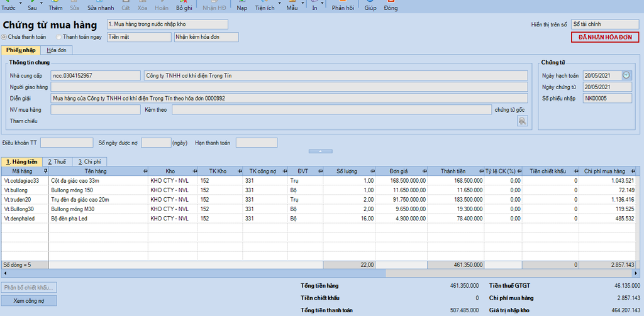This screenshot has width=644, height=316.
Task: Open the purchase type combo 'Mua hàng trong nước nhập kho'
Action: [167, 25]
